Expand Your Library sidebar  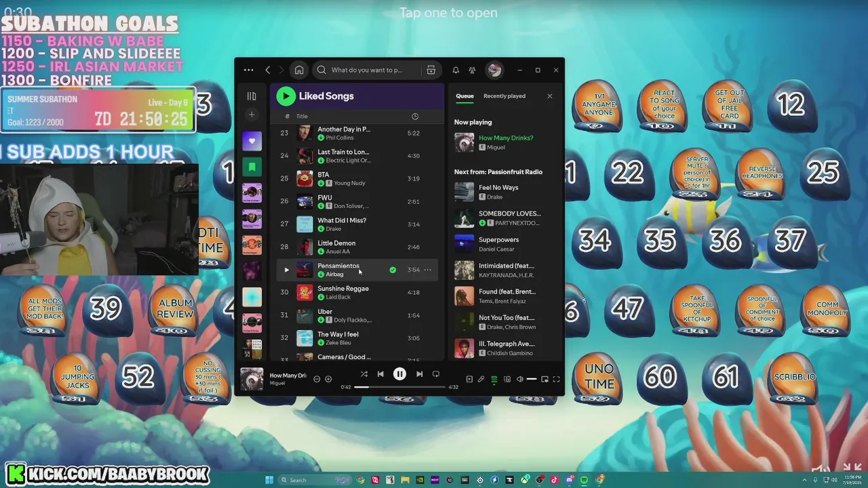(x=252, y=96)
